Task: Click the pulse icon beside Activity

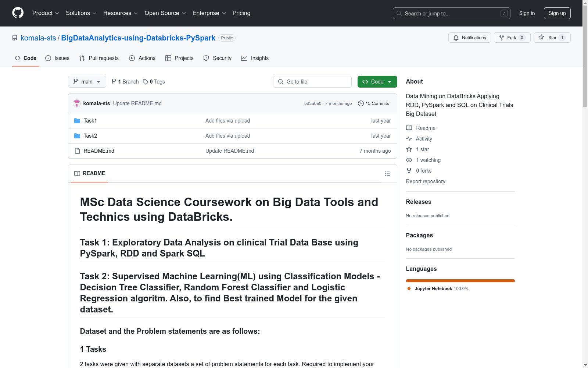Action: coord(409,139)
